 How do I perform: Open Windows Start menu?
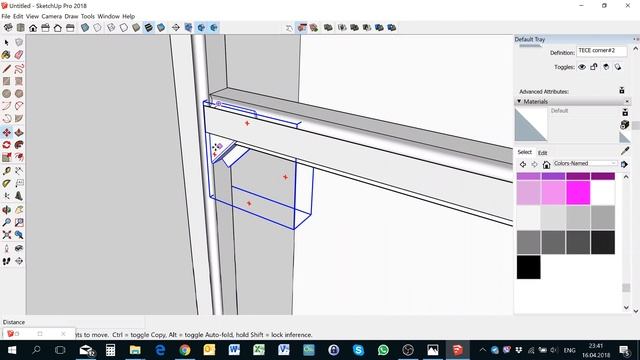click(12, 350)
